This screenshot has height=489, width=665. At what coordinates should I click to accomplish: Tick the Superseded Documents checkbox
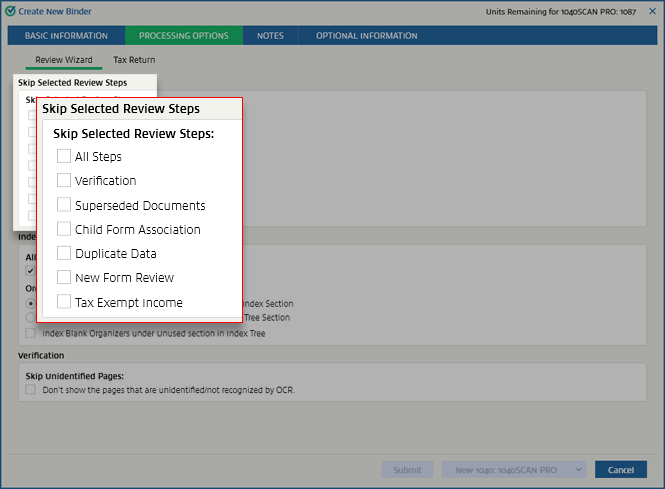(x=64, y=205)
